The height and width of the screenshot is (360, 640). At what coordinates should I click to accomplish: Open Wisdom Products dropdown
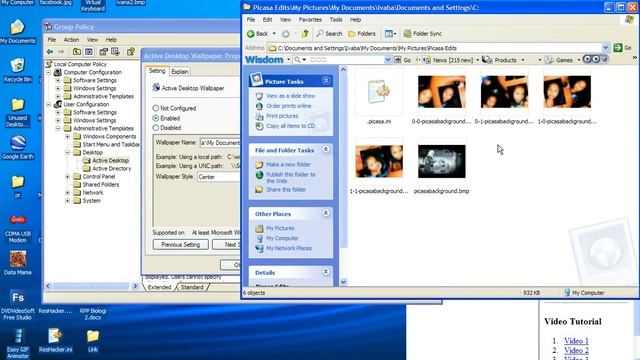pos(522,60)
